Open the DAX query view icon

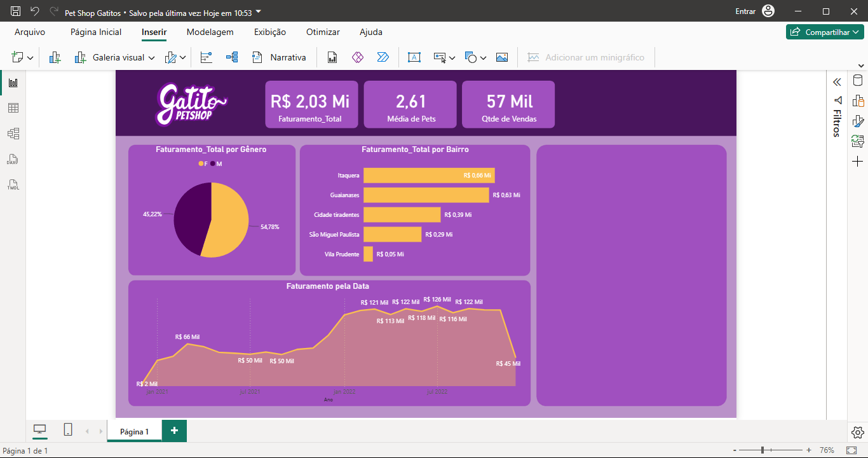coord(13,159)
